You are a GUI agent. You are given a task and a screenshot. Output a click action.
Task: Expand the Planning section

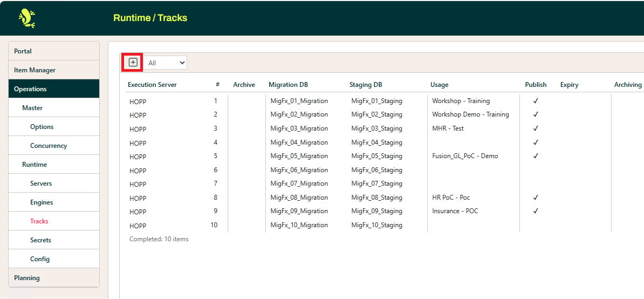(27, 278)
